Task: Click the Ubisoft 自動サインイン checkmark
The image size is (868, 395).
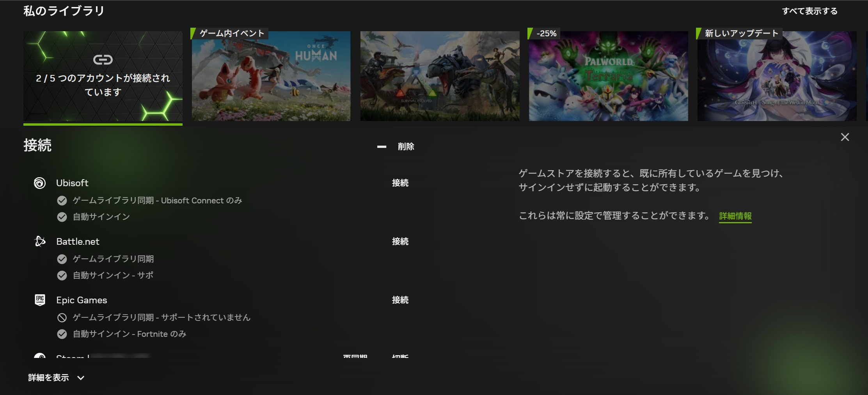Action: point(62,217)
